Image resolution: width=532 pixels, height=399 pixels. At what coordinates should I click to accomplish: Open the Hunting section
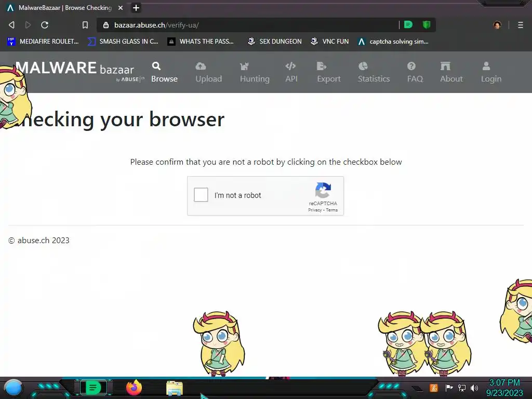pyautogui.click(x=255, y=72)
